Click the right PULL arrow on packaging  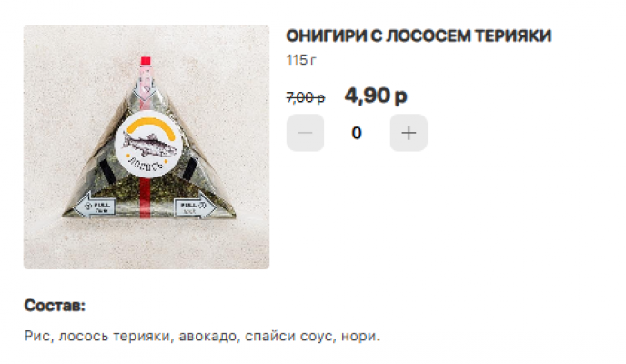(196, 206)
